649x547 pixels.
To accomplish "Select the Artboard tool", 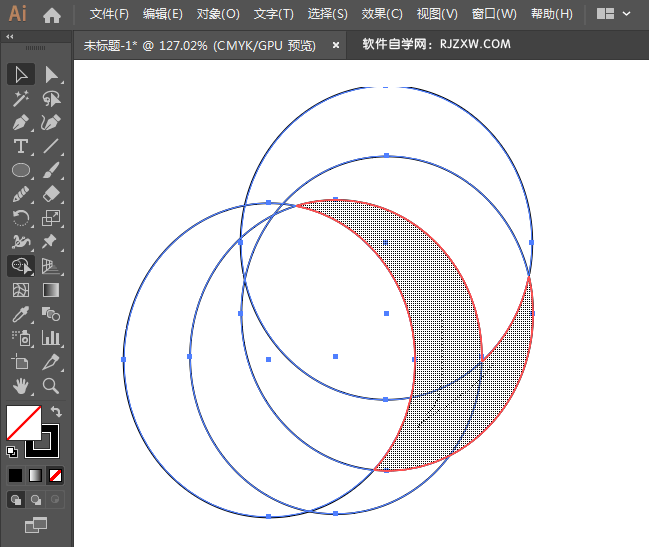I will click(x=21, y=362).
